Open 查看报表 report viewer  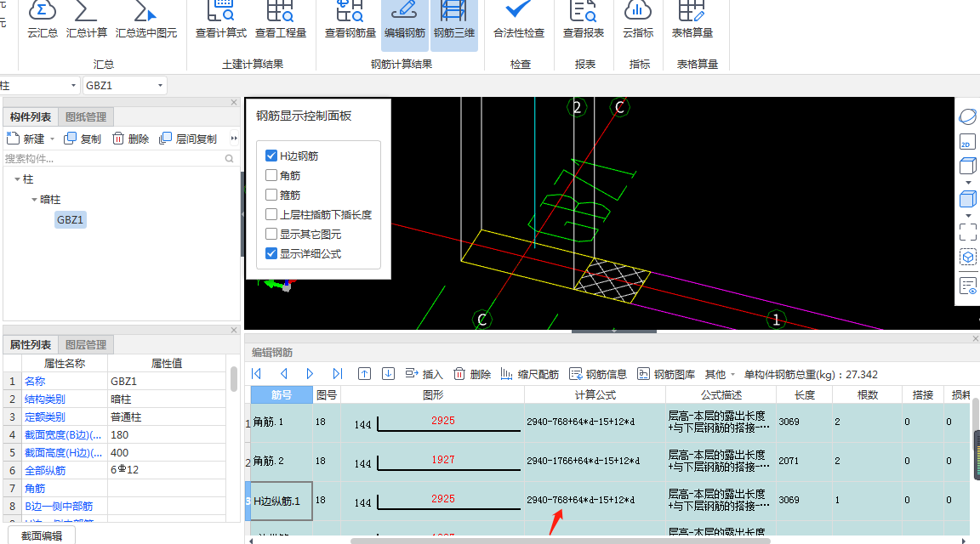[x=583, y=20]
